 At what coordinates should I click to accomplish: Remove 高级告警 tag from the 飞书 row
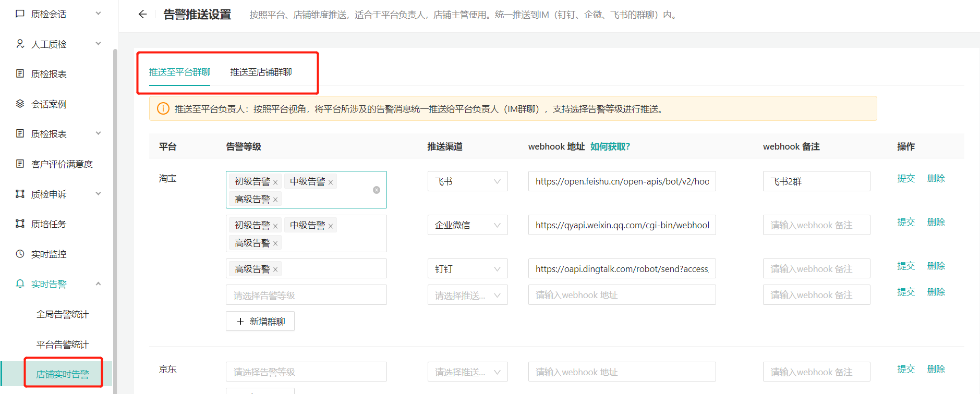click(x=275, y=200)
